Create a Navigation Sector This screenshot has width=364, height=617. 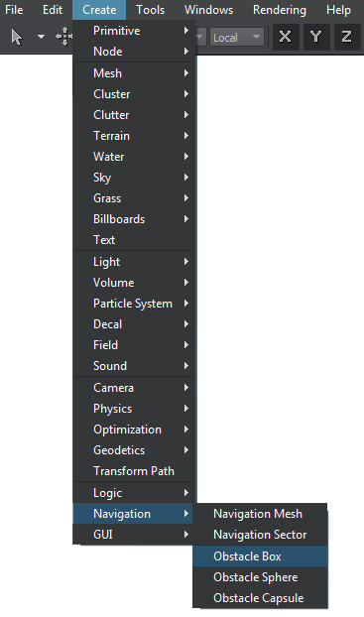point(260,535)
